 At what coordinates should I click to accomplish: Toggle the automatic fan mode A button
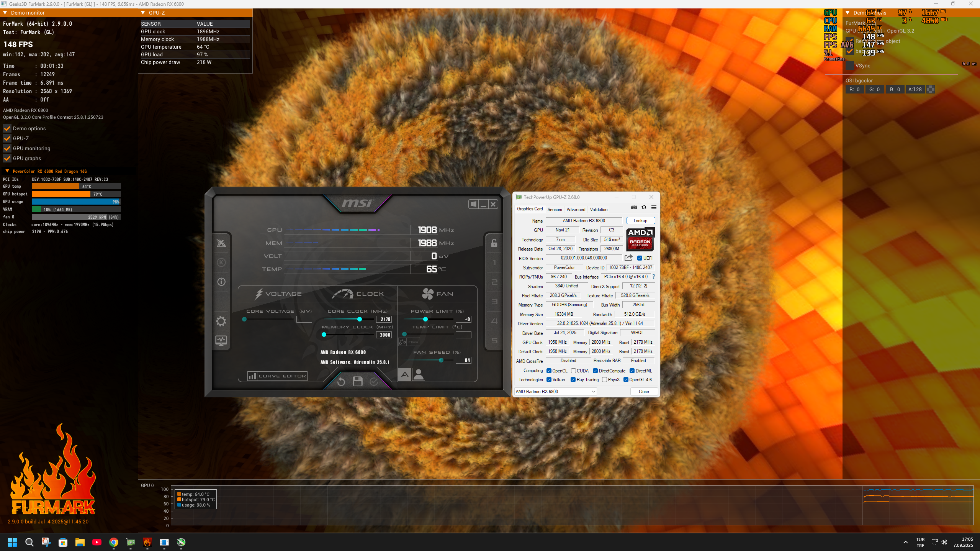point(405,374)
